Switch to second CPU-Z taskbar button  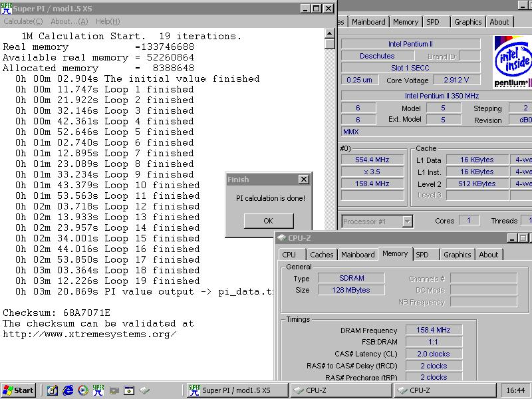point(445,390)
